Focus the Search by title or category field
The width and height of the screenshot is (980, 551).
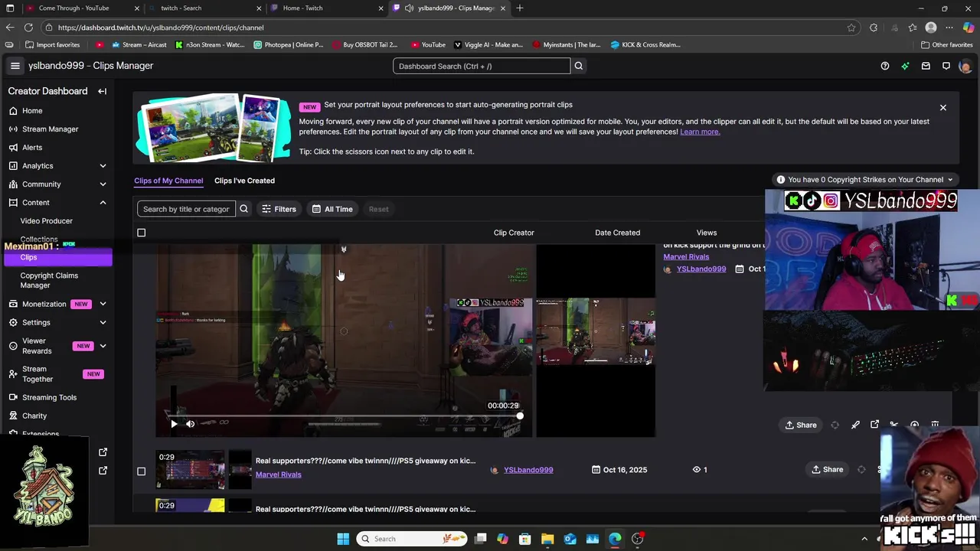coord(186,209)
